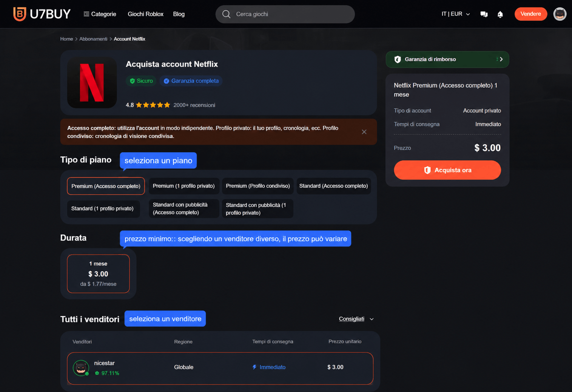The height and width of the screenshot is (392, 572).
Task: Select the nicestar seller row
Action: [220, 368]
